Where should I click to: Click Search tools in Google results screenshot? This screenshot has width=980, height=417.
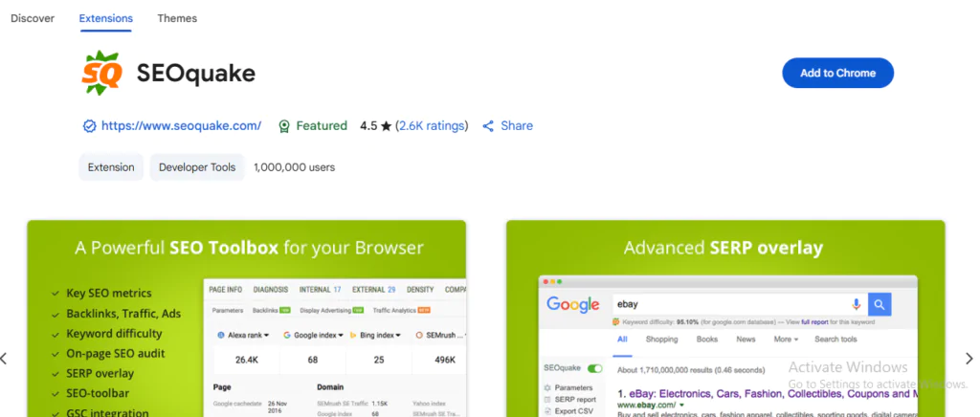[x=835, y=339]
